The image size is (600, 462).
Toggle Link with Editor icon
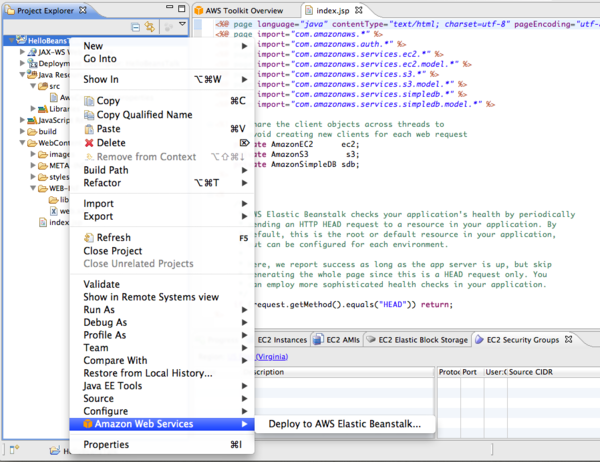pyautogui.click(x=150, y=26)
